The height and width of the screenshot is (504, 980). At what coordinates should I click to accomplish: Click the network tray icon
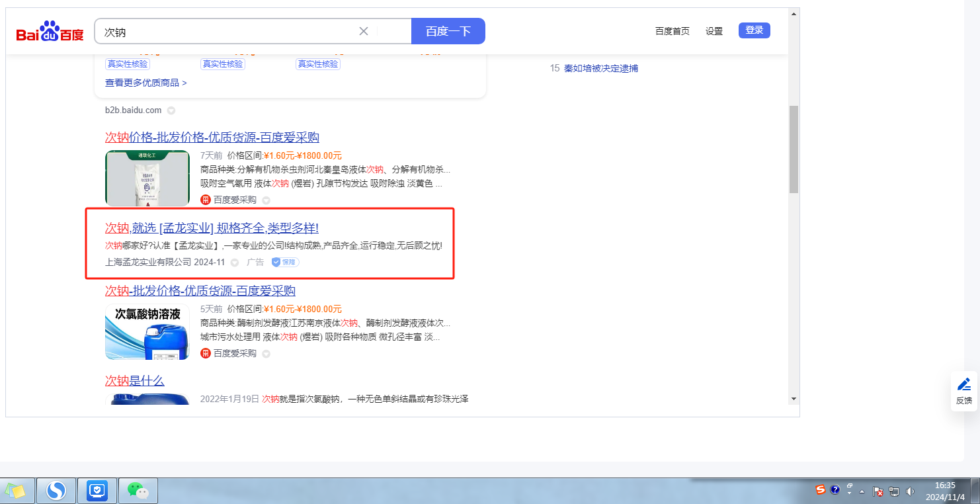[x=894, y=491]
